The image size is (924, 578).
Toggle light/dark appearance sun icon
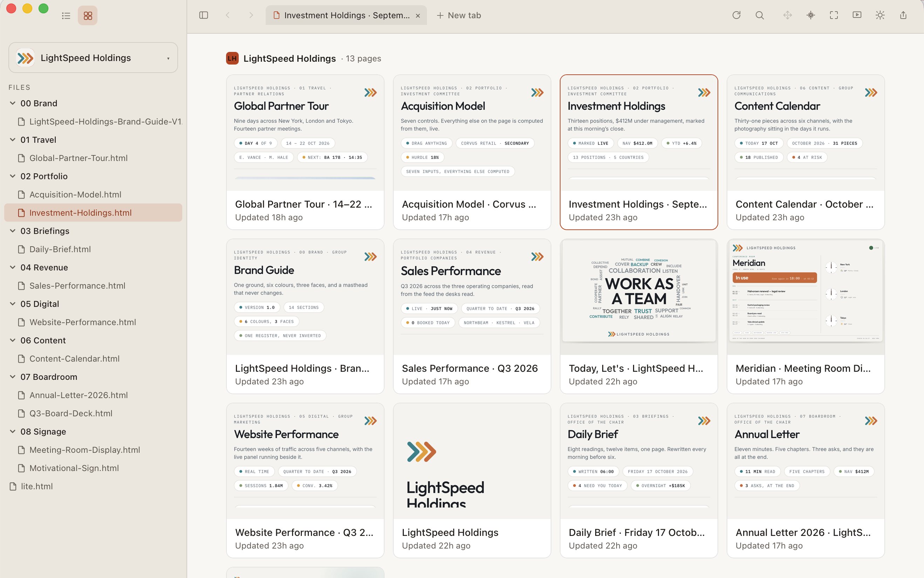pos(880,15)
